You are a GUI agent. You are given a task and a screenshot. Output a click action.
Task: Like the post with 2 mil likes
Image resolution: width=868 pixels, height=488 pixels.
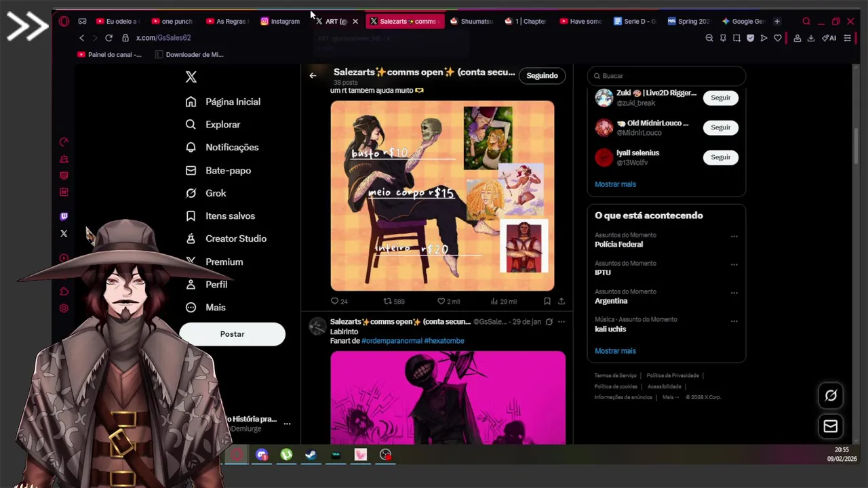pyautogui.click(x=448, y=301)
